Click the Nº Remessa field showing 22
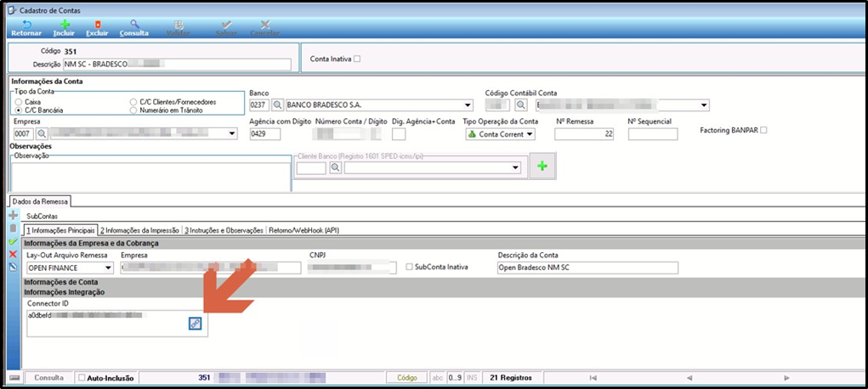The height and width of the screenshot is (389, 868). 584,134
